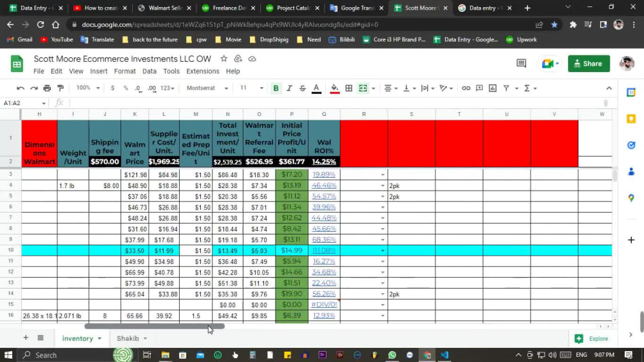The image size is (644, 362).
Task: Insert link icon in toolbar
Action: (x=466, y=88)
